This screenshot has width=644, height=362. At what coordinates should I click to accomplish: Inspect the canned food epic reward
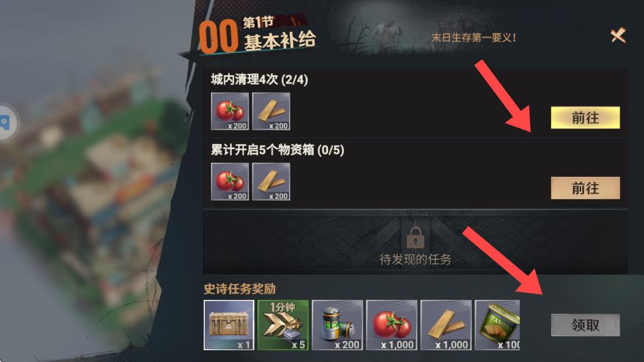click(x=497, y=325)
